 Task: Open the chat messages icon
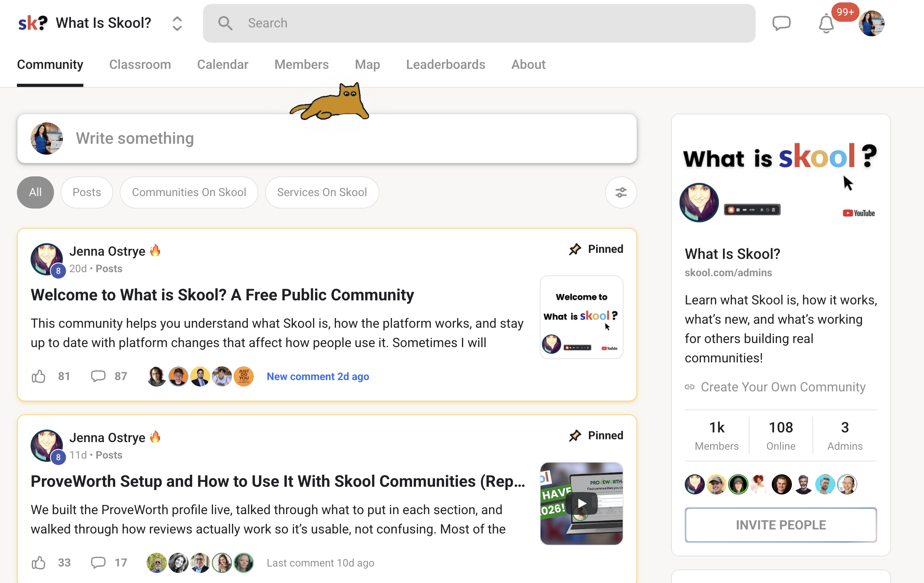[x=781, y=23]
